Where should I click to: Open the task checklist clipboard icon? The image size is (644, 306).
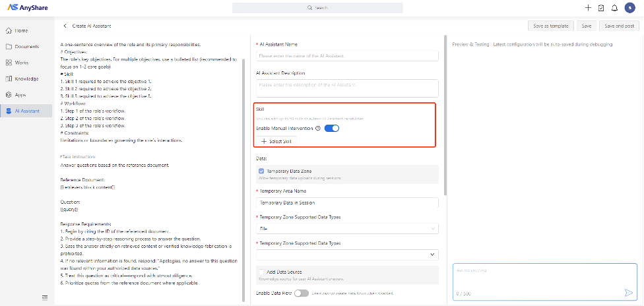click(x=601, y=8)
